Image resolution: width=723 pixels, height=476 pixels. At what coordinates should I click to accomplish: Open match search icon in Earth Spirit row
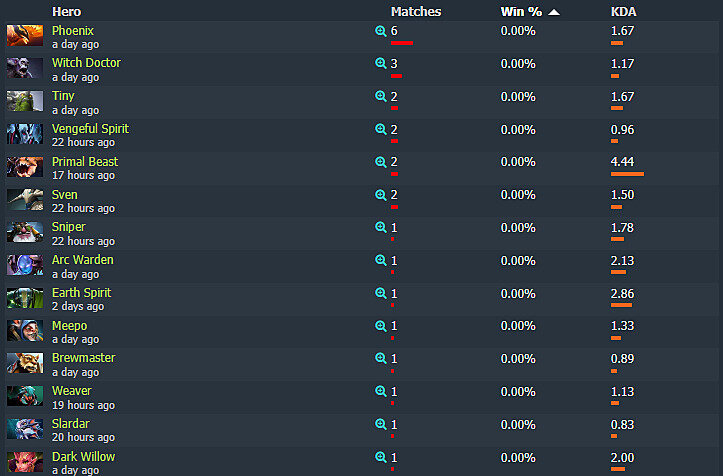point(380,293)
